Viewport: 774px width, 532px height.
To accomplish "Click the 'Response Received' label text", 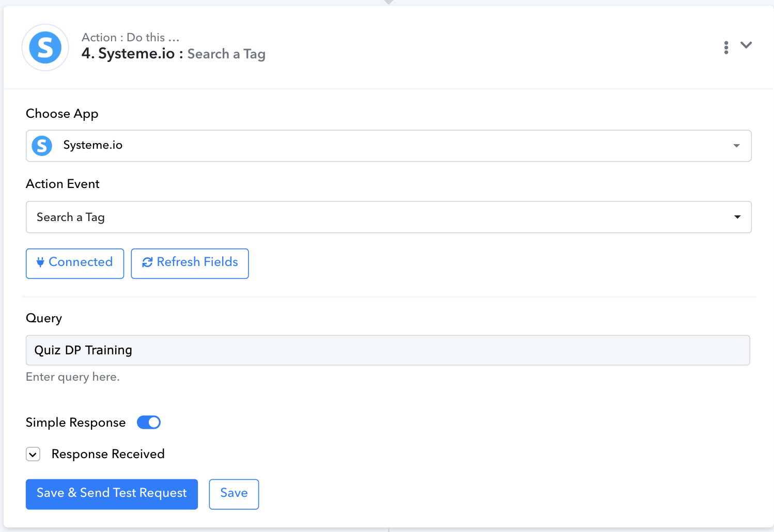I will coord(108,454).
